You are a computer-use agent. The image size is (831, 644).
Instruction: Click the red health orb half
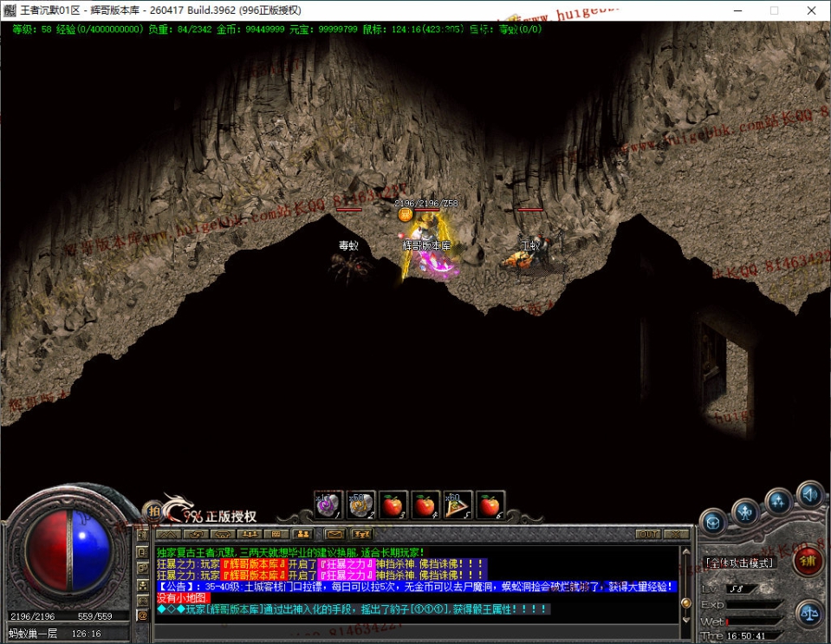pos(47,550)
